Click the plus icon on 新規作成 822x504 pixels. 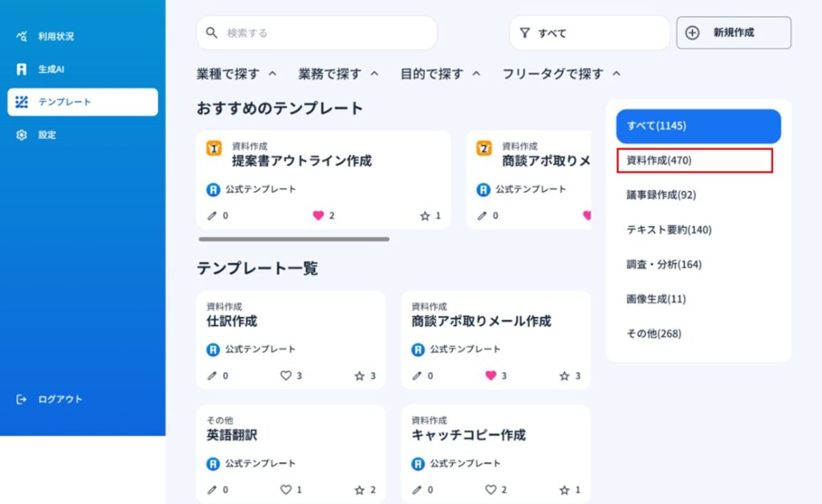pos(692,32)
